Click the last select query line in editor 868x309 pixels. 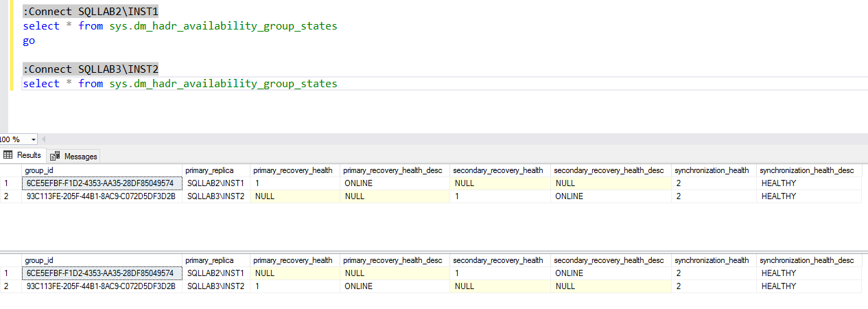click(180, 84)
